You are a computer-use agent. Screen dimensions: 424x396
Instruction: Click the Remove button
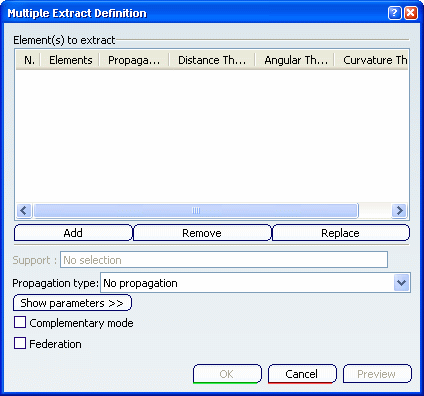[202, 233]
